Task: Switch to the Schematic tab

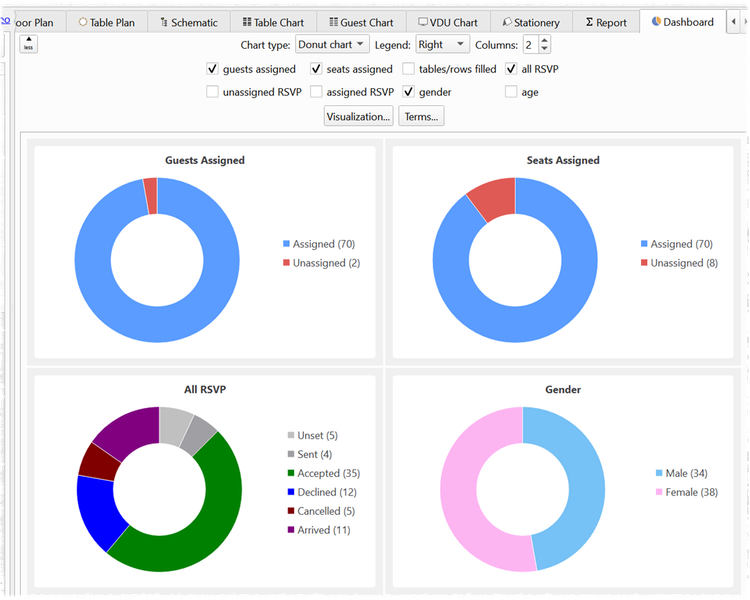Action: click(188, 22)
